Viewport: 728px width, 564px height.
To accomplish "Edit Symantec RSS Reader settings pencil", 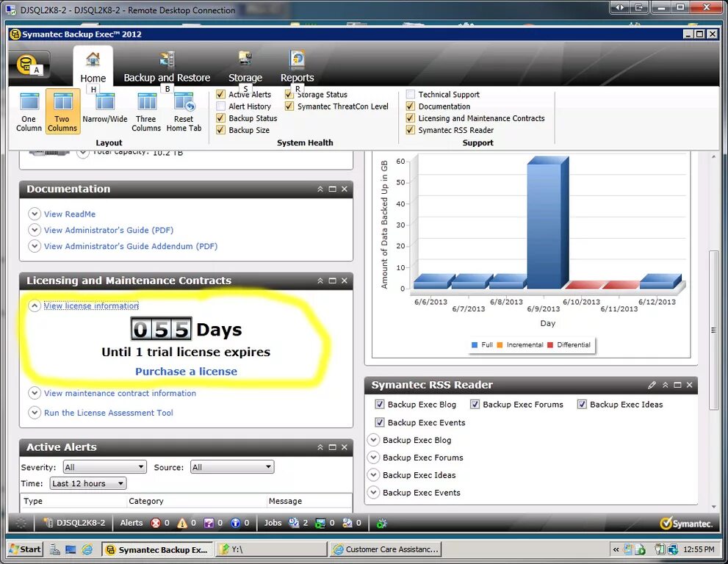I will point(652,385).
